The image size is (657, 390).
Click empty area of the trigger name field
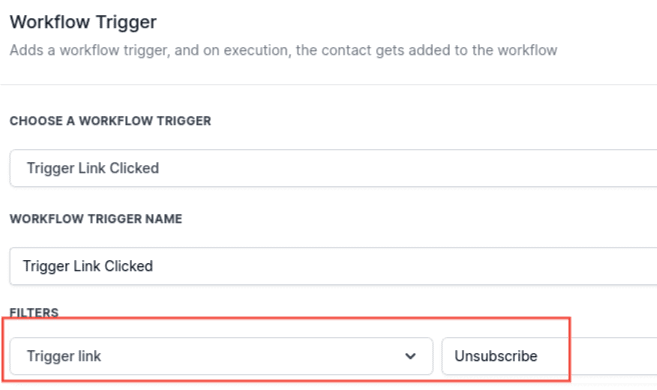click(x=398, y=266)
